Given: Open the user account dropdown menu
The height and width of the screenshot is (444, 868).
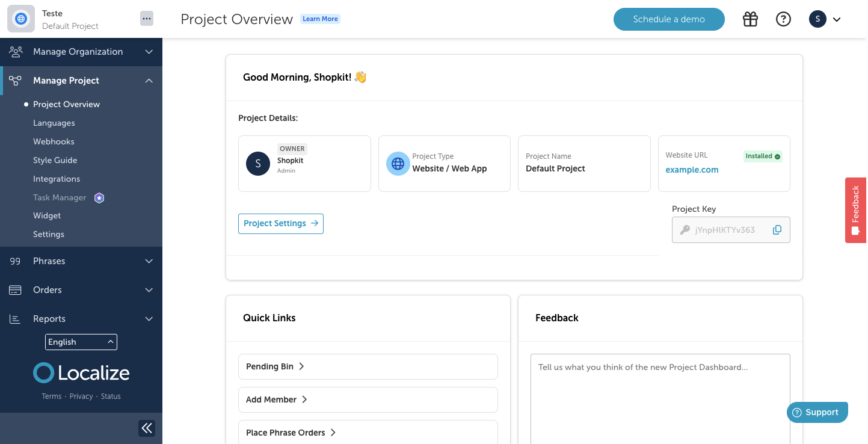Looking at the screenshot, I should pyautogui.click(x=825, y=19).
